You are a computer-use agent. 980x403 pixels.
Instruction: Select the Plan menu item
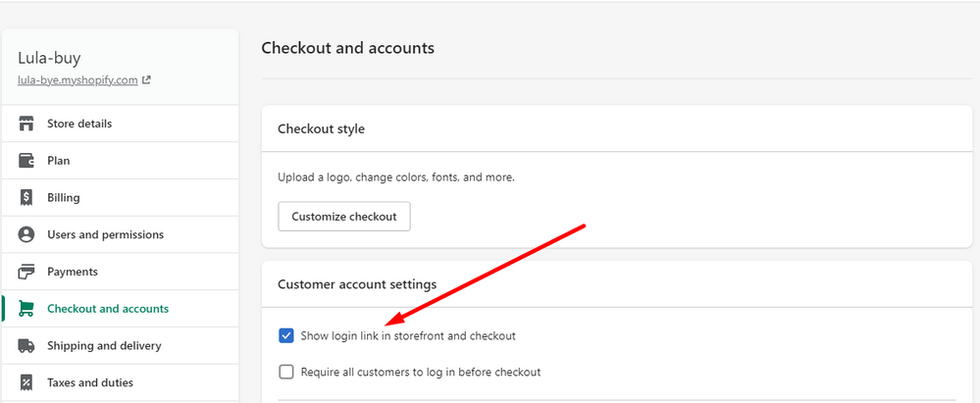(x=59, y=161)
